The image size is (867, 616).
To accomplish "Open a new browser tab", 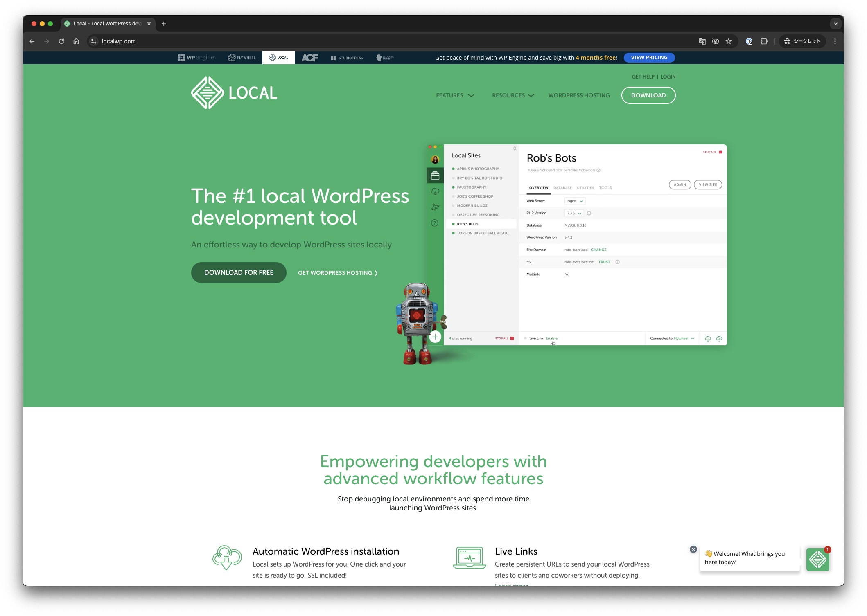I will (x=164, y=24).
